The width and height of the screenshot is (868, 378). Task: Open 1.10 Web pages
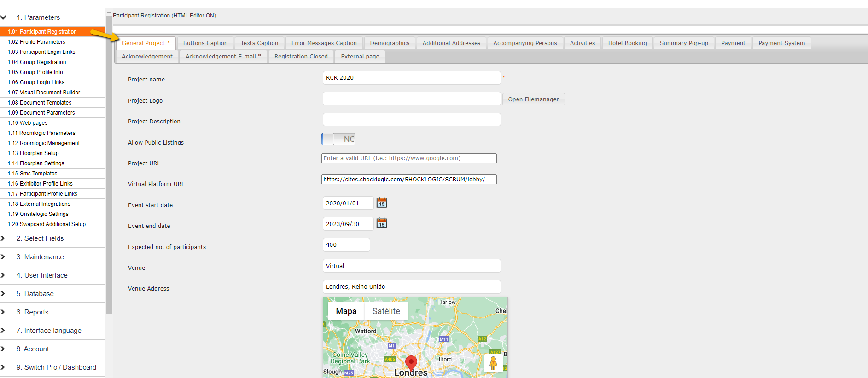click(x=52, y=123)
